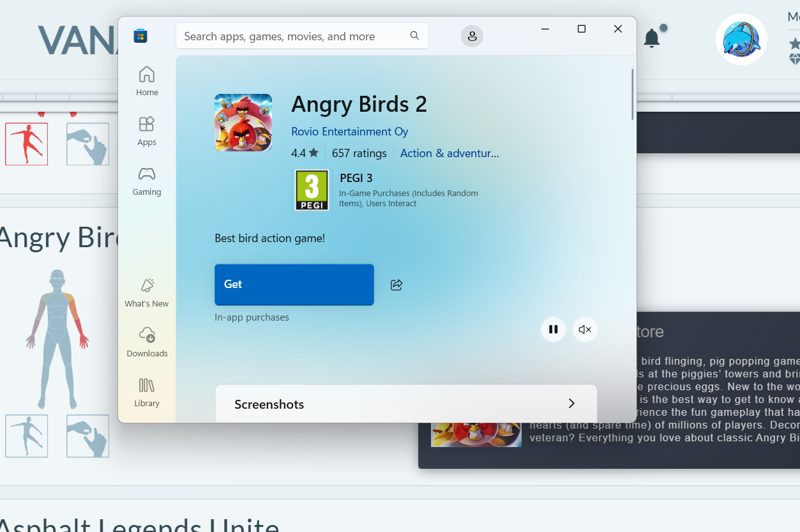Open the Action & adventure category link

[x=449, y=153]
